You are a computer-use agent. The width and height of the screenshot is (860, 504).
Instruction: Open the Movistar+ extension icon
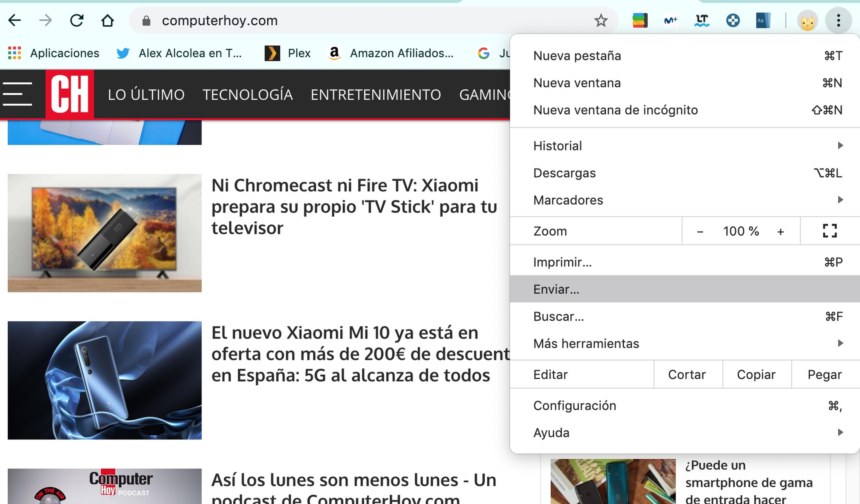[671, 20]
